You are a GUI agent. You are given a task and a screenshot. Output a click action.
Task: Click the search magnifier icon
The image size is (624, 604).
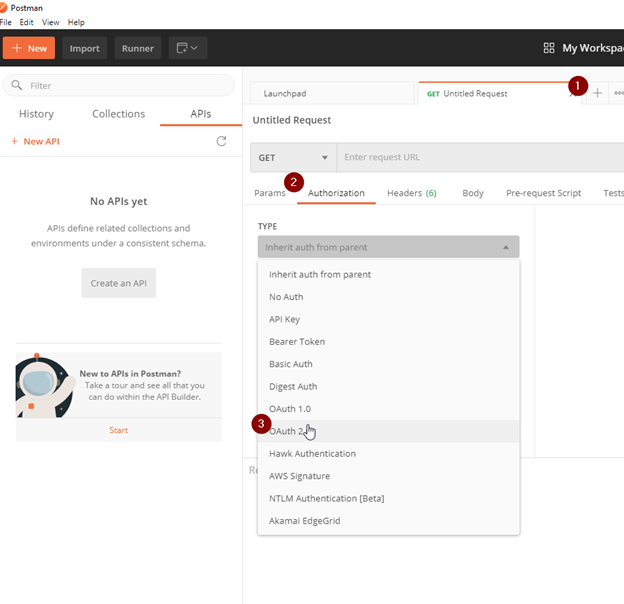[17, 85]
